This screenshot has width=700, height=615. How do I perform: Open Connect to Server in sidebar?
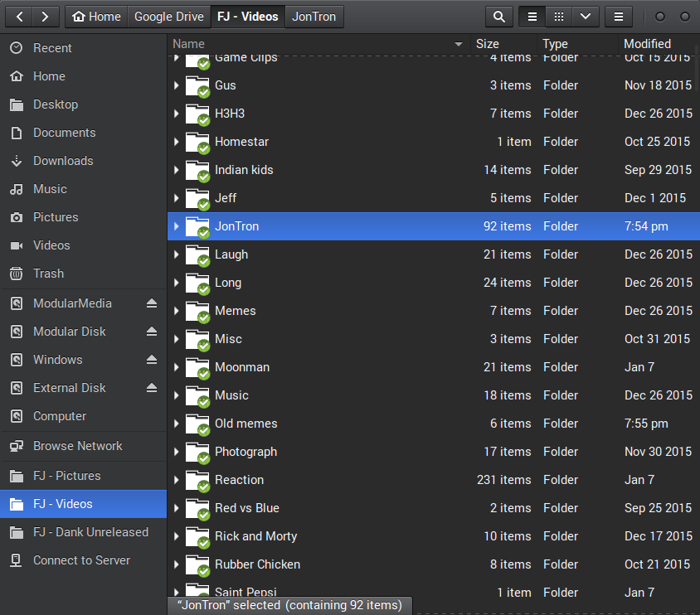coord(81,560)
